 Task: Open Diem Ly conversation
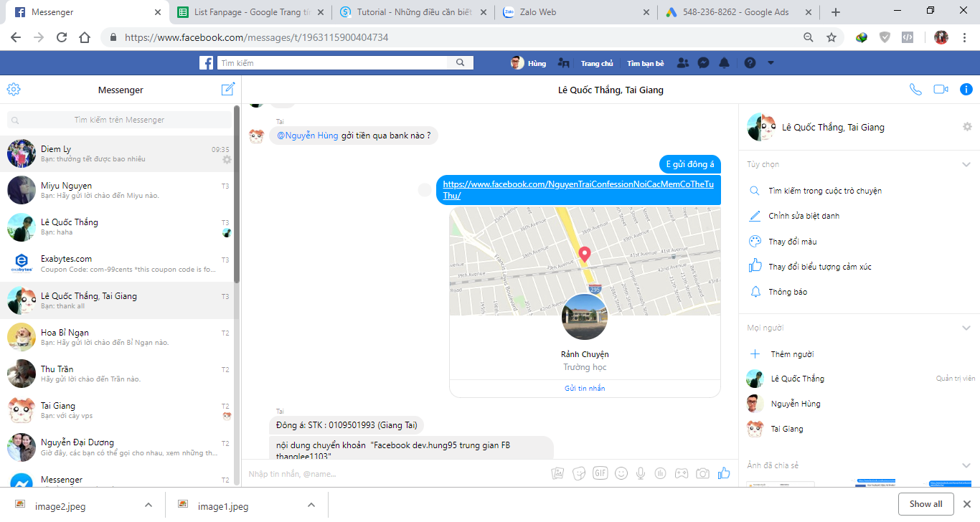click(x=118, y=153)
